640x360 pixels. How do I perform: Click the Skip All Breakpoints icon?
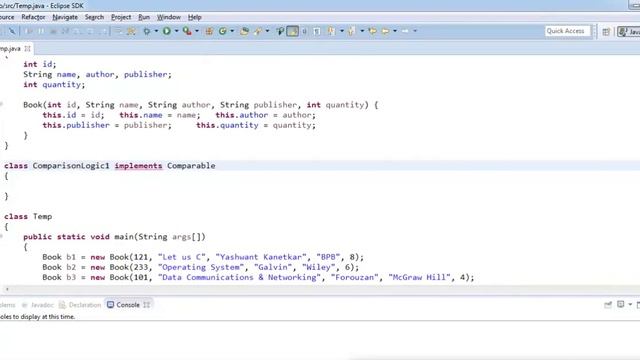coord(12,31)
